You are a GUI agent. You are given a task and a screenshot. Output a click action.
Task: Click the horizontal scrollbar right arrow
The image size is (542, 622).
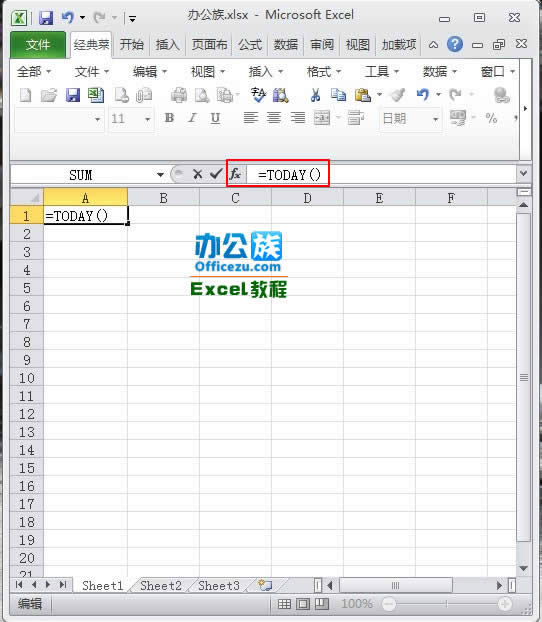click(499, 585)
